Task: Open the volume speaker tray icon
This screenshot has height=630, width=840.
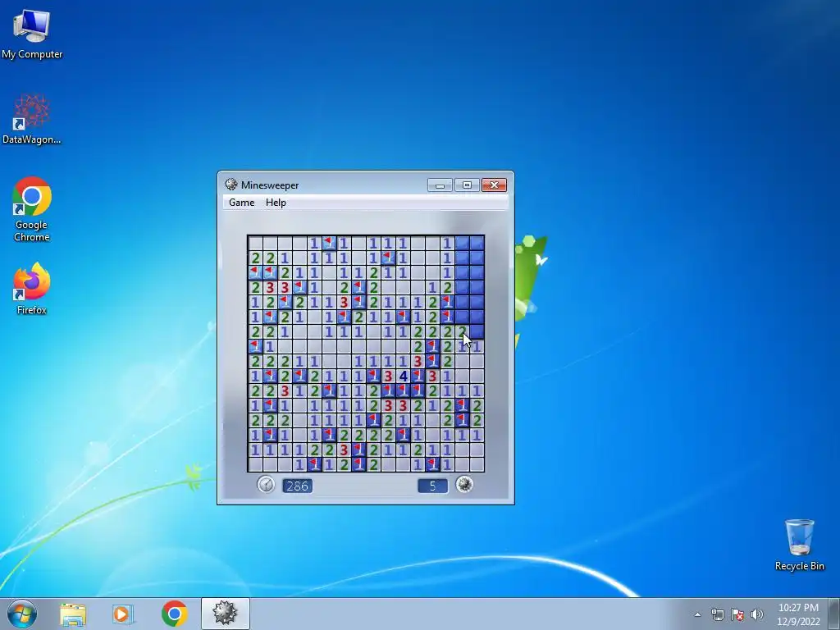Action: [757, 614]
